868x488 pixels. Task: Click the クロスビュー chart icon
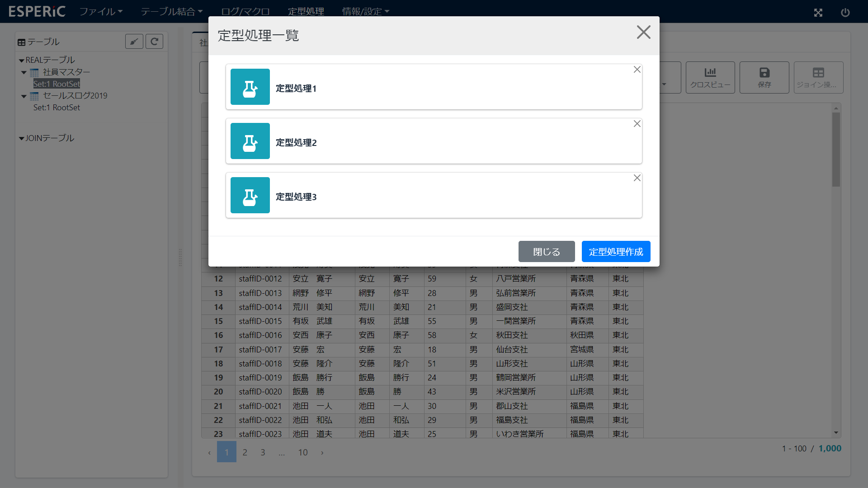coord(710,73)
